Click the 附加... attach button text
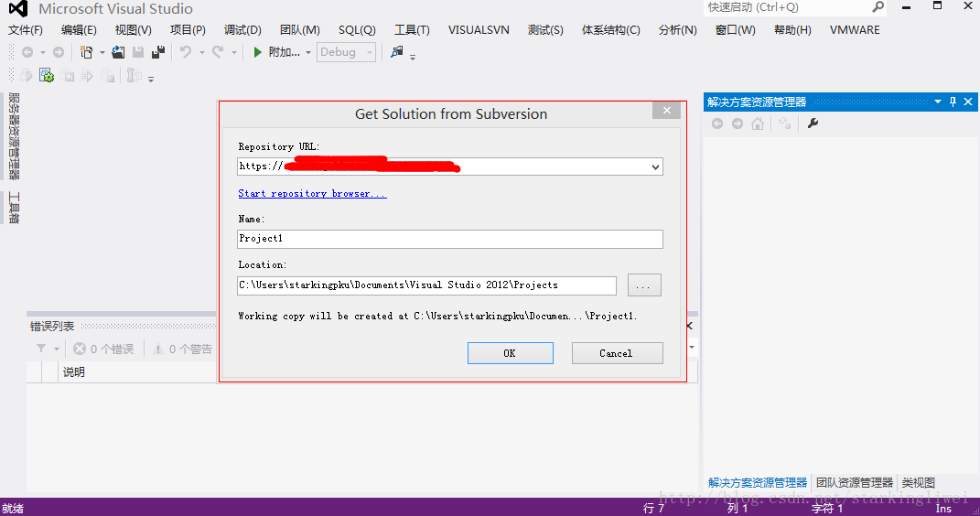The image size is (980, 516). click(x=285, y=52)
